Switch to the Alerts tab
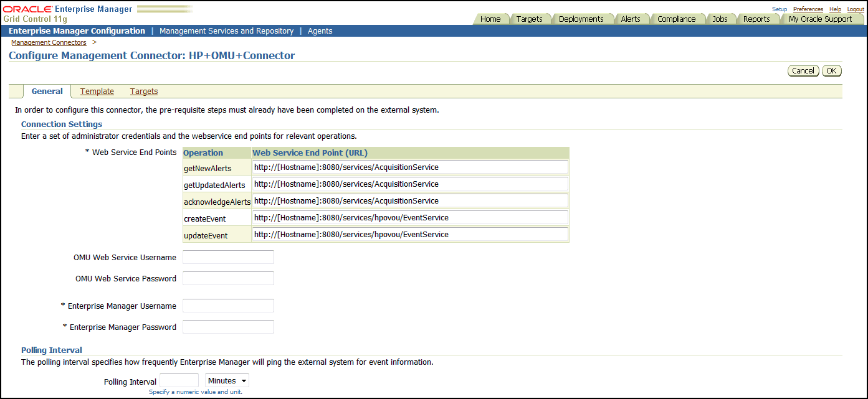This screenshot has height=399, width=868. click(x=631, y=19)
